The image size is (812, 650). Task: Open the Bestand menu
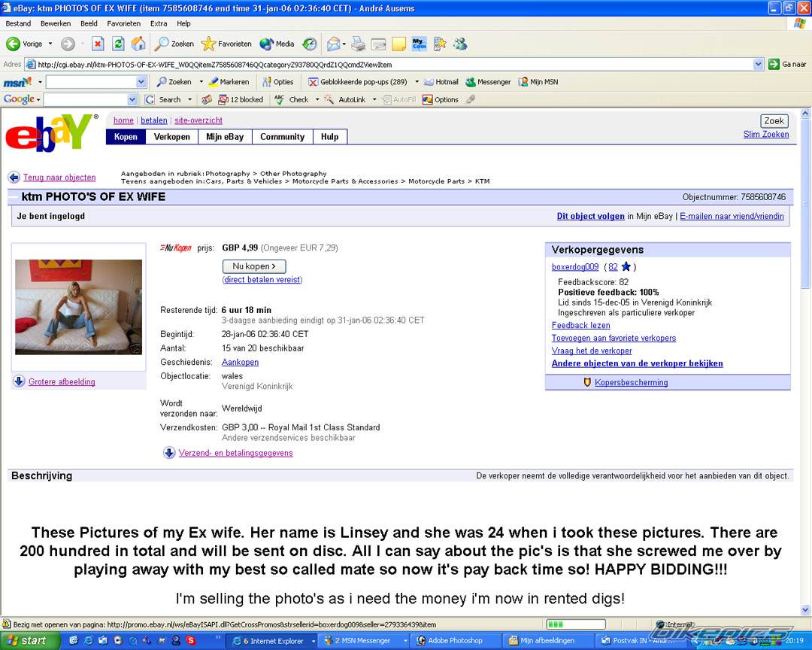click(18, 24)
